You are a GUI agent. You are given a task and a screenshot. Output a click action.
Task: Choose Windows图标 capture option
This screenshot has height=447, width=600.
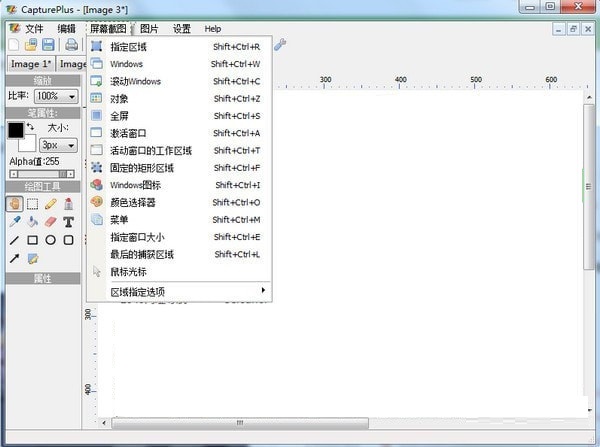click(179, 185)
